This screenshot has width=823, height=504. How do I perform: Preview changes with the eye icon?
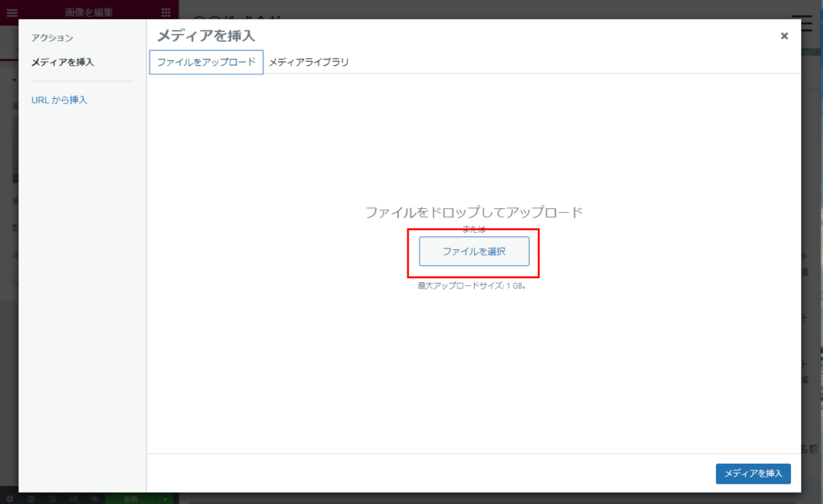tap(94, 498)
